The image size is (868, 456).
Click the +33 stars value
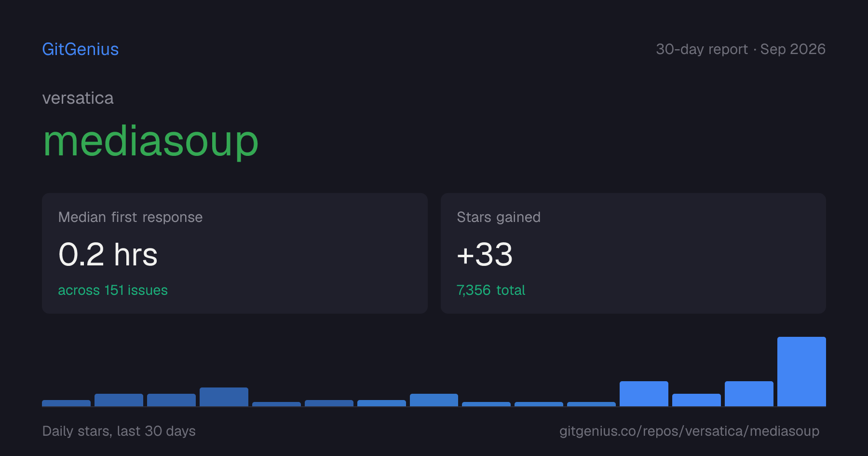[x=485, y=254]
